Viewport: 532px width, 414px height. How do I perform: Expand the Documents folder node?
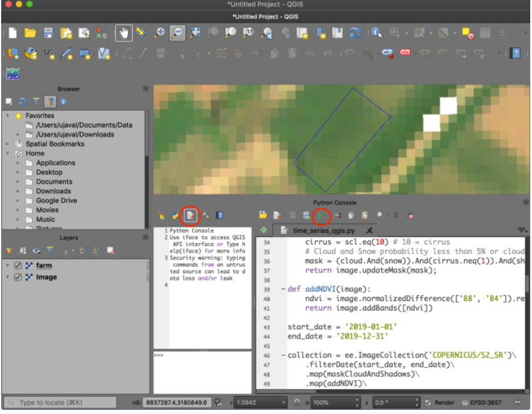18,182
